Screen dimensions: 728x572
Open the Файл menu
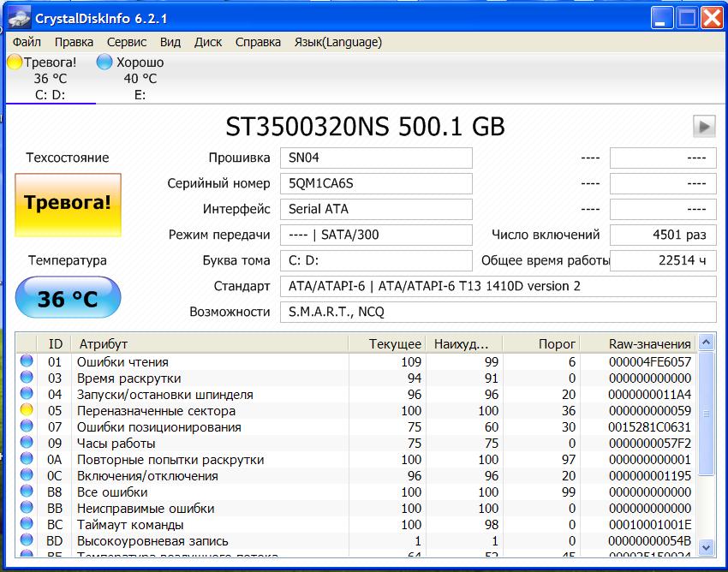[x=27, y=42]
